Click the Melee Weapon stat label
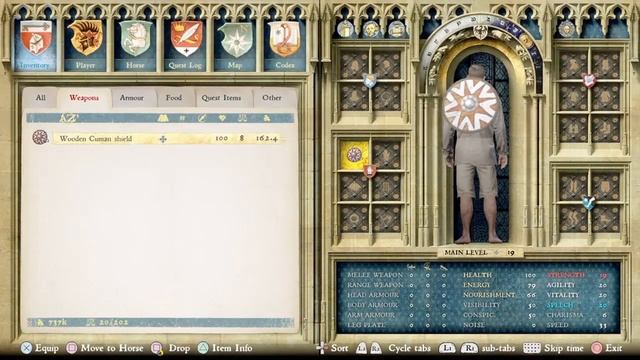Image resolution: width=640 pixels, height=360 pixels. 375,275
